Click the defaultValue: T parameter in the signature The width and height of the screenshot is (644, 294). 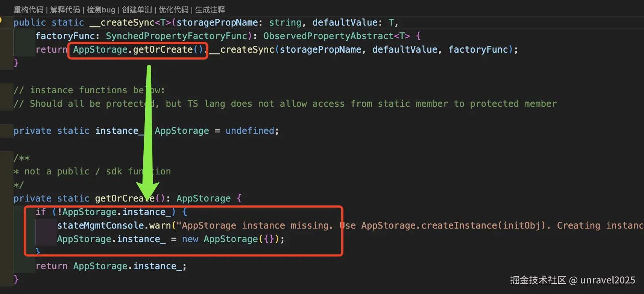tap(352, 23)
